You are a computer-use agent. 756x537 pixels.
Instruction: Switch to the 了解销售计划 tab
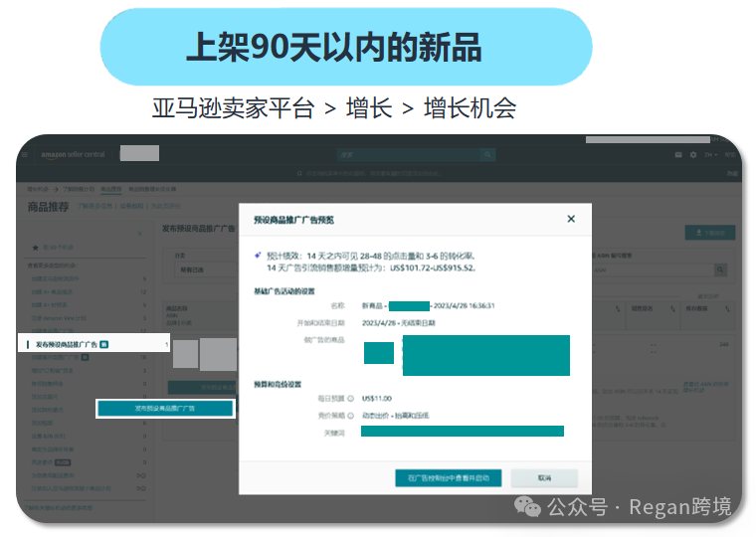click(x=79, y=189)
